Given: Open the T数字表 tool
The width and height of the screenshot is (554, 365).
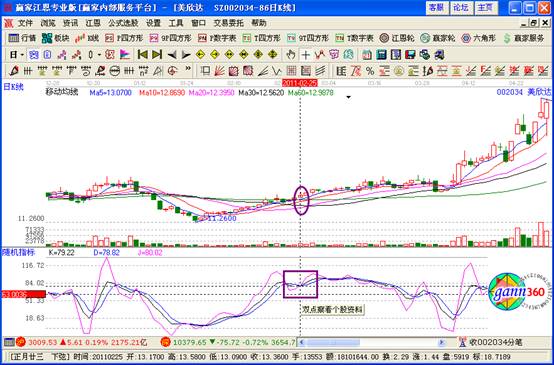Looking at the screenshot, I should click(x=354, y=38).
